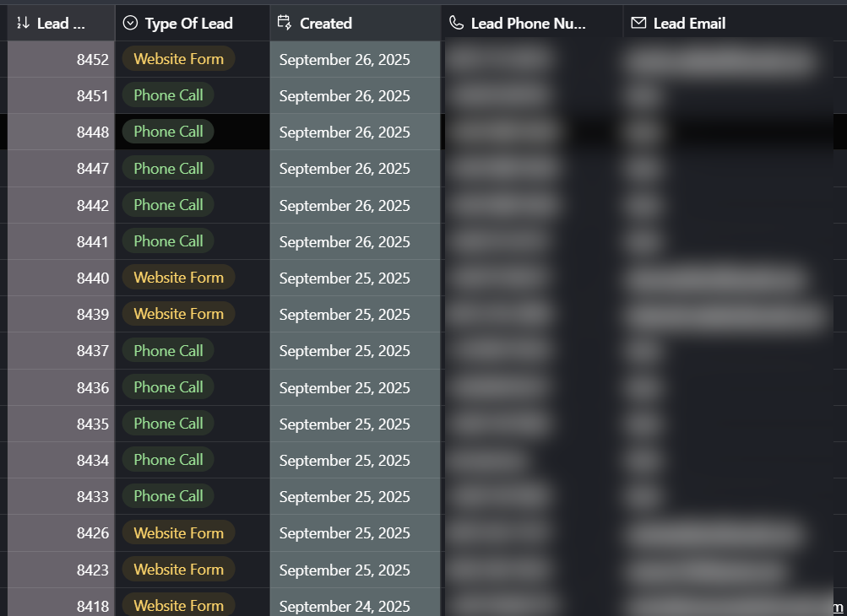Open the Website Form tag for lead 8440
This screenshot has height=616, width=847.
click(x=178, y=278)
